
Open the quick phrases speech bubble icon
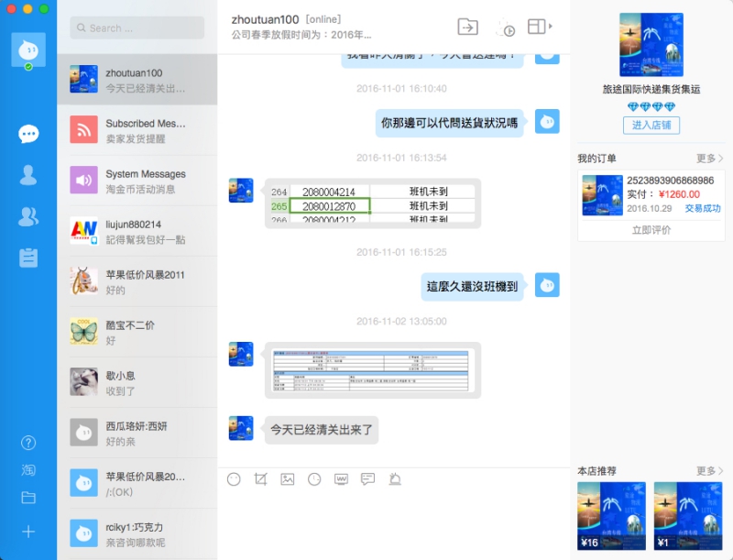368,479
